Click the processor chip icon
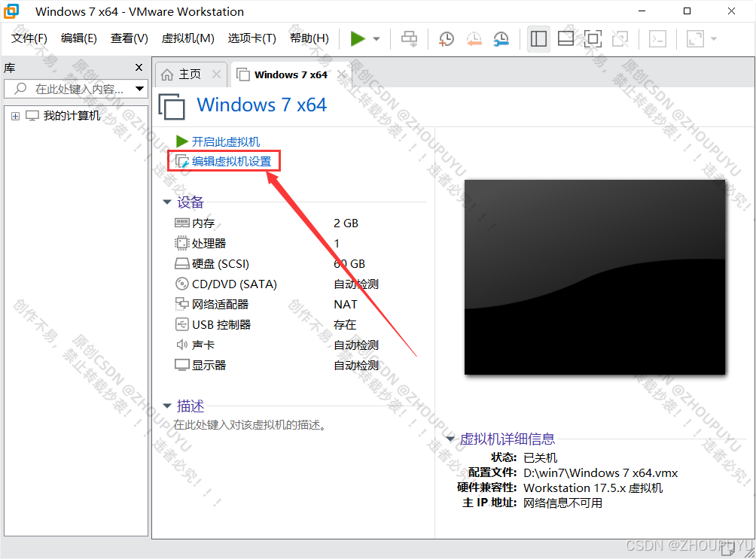 coord(181,243)
